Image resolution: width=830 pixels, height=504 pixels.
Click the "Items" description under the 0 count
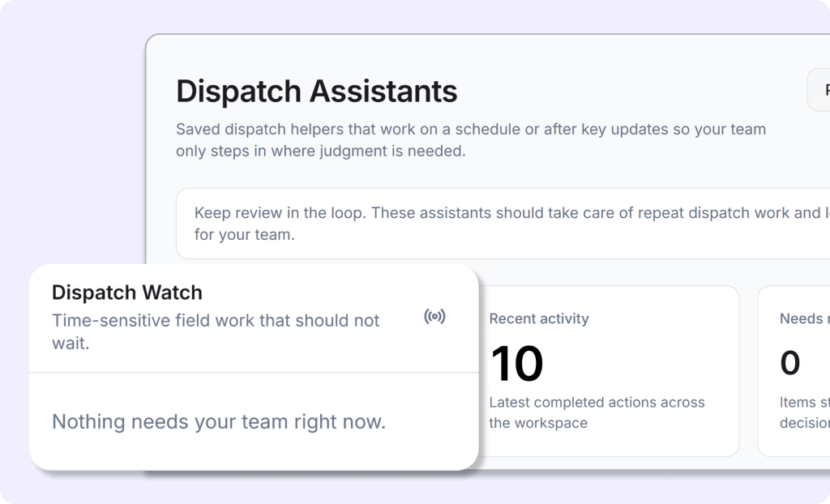[804, 403]
